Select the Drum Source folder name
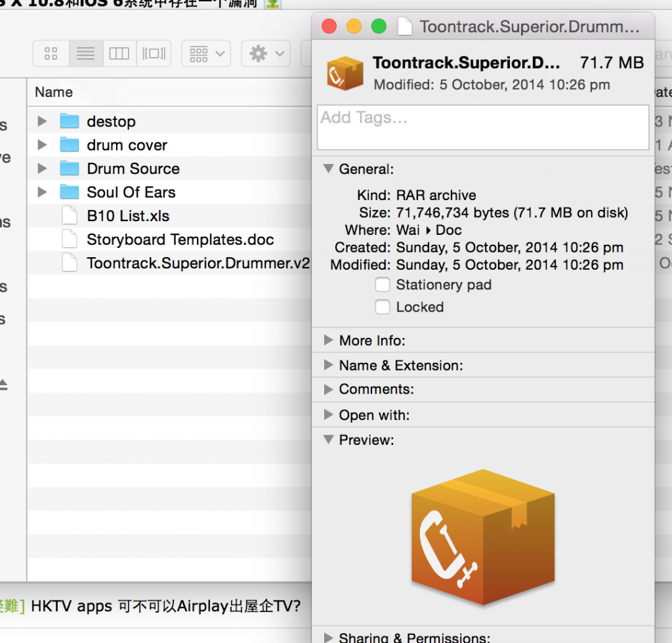 pyautogui.click(x=133, y=169)
